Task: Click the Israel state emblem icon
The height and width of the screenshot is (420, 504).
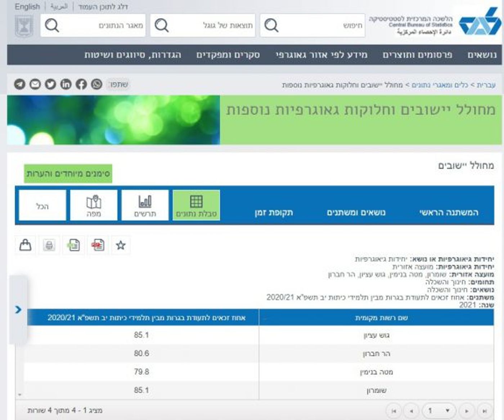Action: [24, 26]
